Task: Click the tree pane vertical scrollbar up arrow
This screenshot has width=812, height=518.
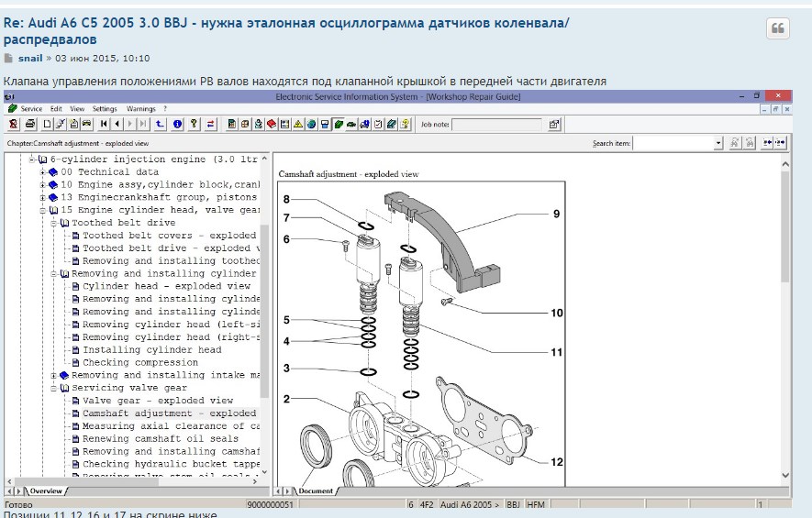Action: pyautogui.click(x=264, y=159)
